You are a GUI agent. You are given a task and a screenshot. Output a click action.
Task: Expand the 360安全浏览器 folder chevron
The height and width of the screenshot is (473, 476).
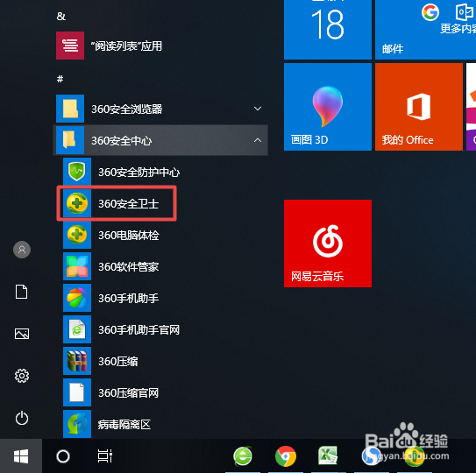tap(258, 109)
